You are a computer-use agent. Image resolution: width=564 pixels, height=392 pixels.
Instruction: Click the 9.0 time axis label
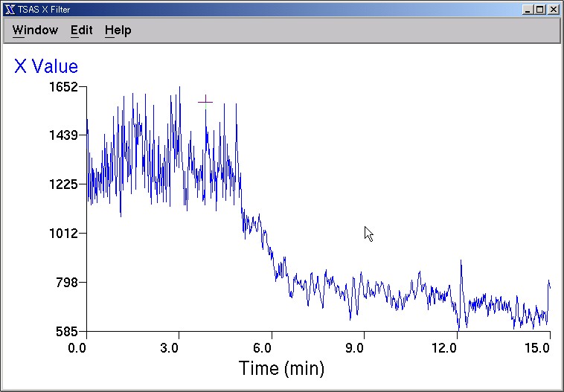[x=355, y=348]
